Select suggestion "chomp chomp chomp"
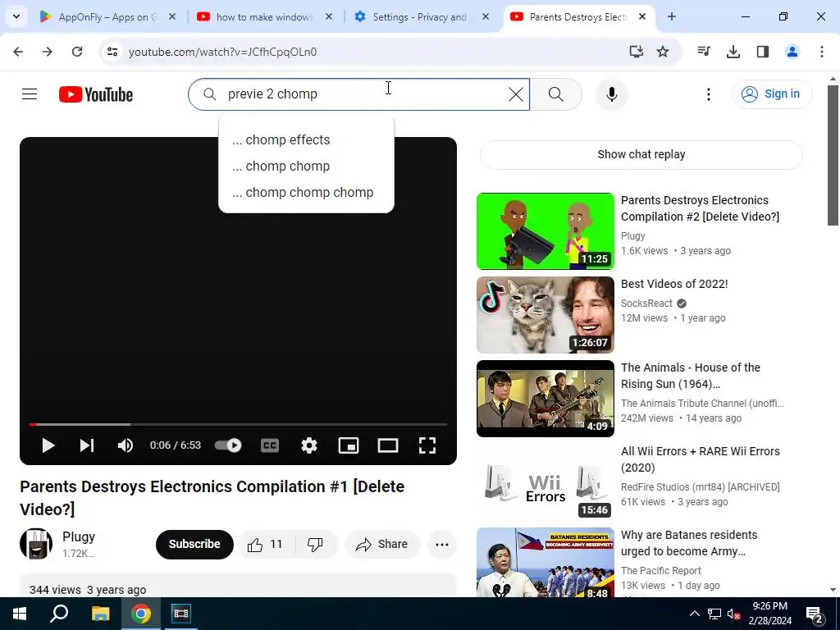This screenshot has width=840, height=630. pyautogui.click(x=307, y=192)
